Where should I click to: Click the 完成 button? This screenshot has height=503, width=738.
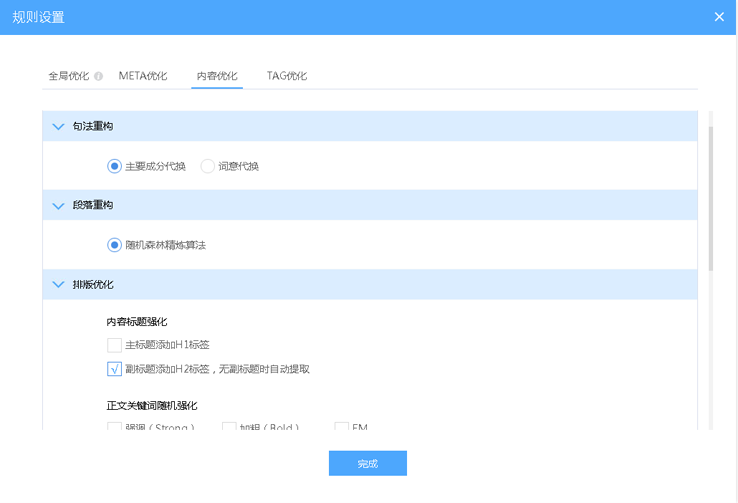pos(367,463)
